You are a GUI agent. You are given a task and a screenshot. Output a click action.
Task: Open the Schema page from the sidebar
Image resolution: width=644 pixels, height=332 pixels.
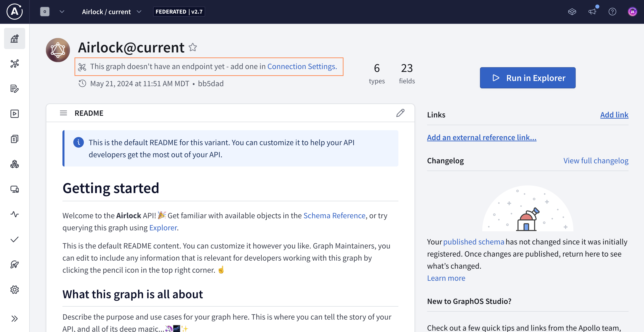pyautogui.click(x=14, y=64)
